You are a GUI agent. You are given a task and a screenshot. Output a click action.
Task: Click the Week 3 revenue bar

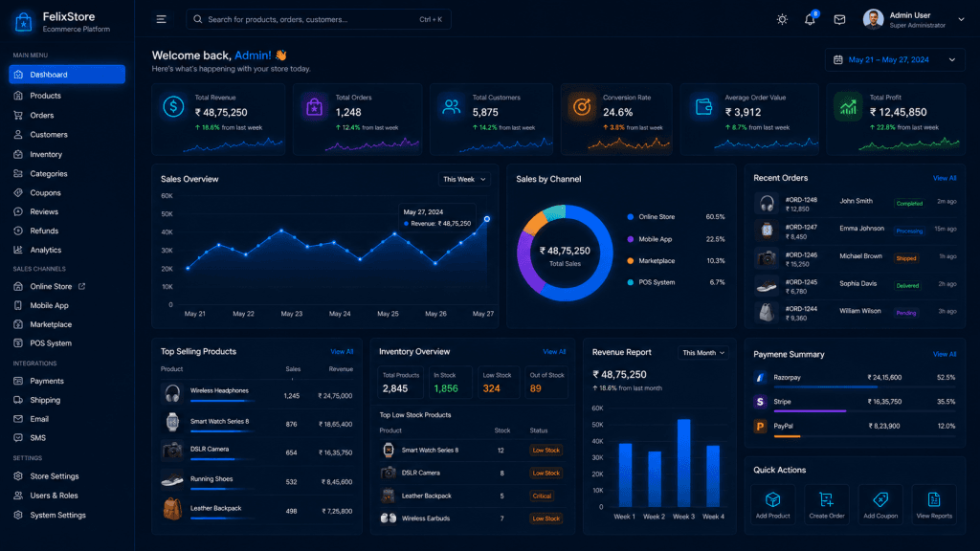click(683, 463)
